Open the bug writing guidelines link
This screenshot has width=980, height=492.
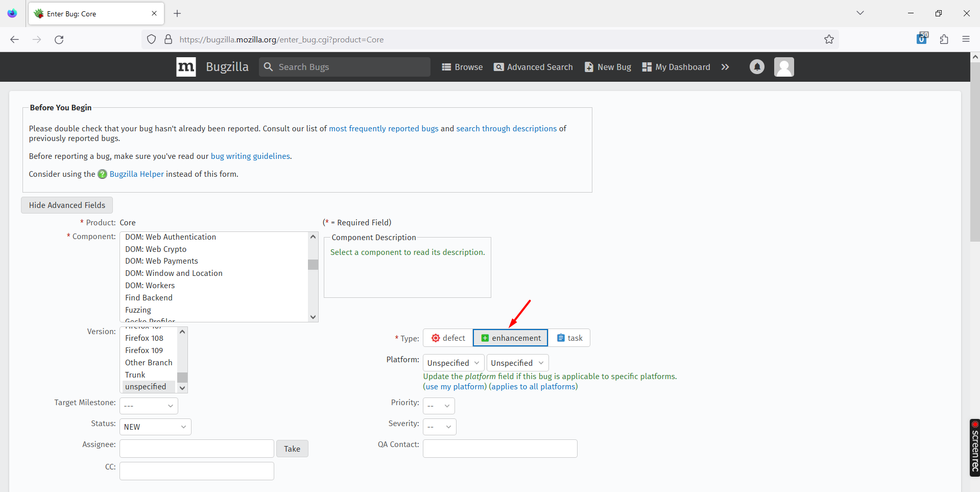(250, 156)
